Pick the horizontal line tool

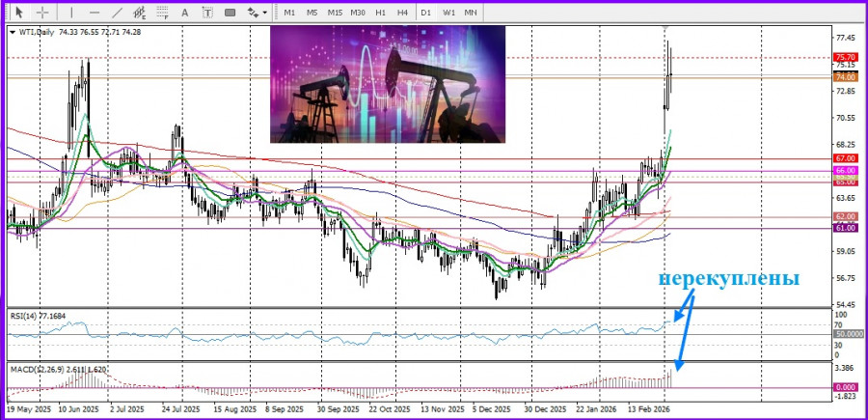click(x=94, y=12)
